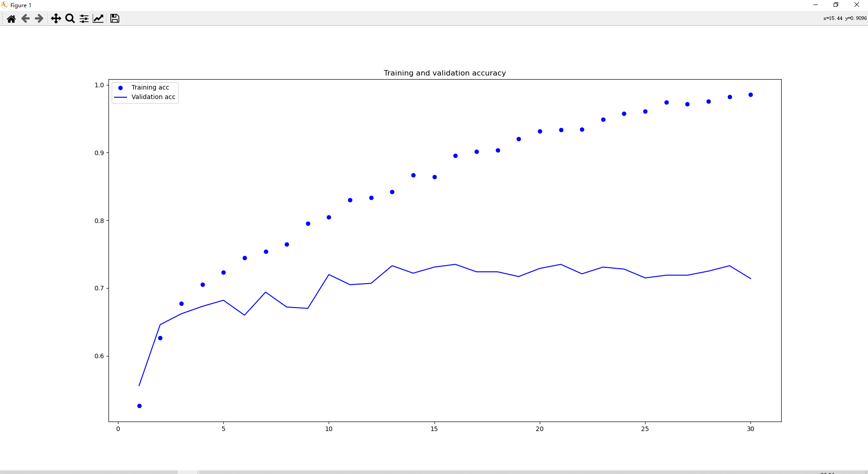The image size is (868, 474).
Task: Click the plot title 'Training and validation accuracy'
Action: (445, 73)
